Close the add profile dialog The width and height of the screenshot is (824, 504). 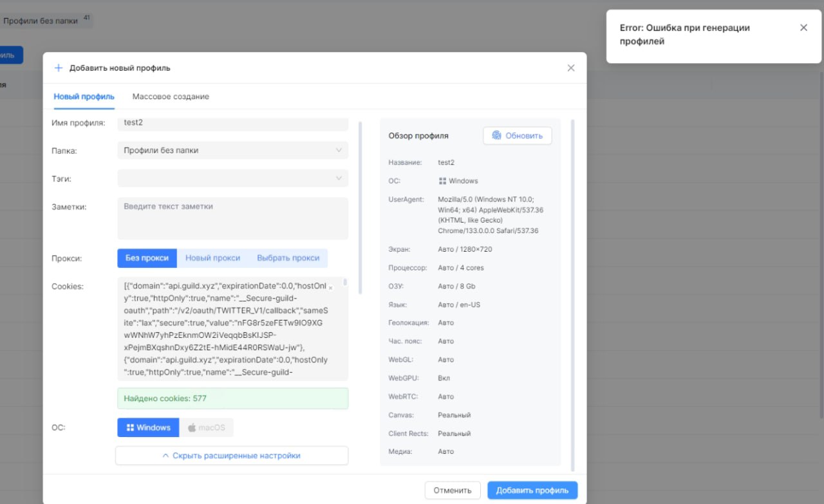[x=571, y=68]
